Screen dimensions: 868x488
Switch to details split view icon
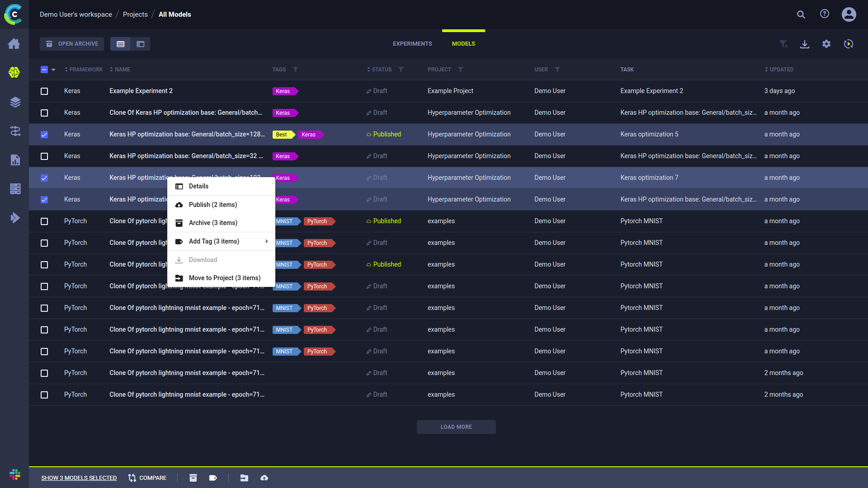tap(141, 44)
